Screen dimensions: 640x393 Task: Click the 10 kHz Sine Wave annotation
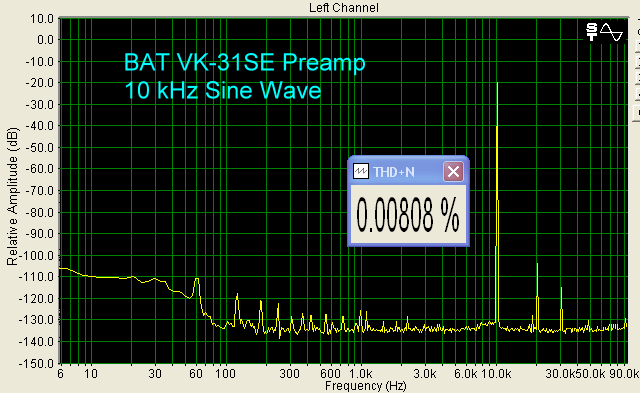coord(223,90)
